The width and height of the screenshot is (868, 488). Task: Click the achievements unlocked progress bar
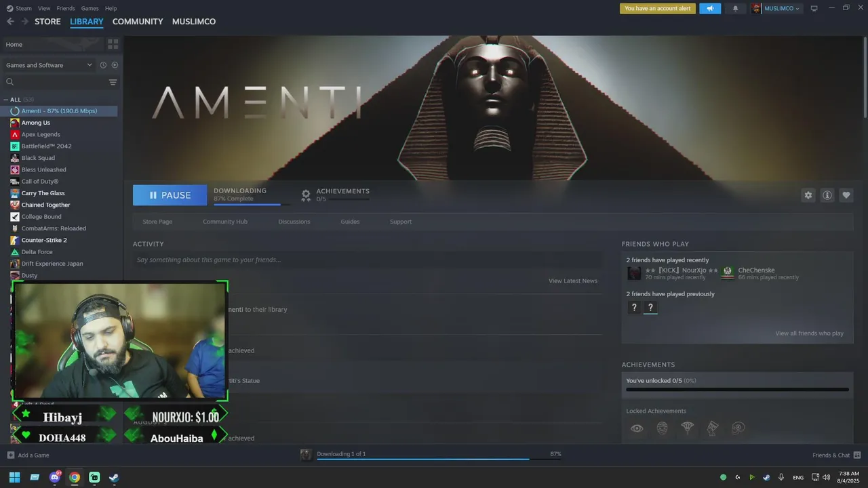(737, 390)
